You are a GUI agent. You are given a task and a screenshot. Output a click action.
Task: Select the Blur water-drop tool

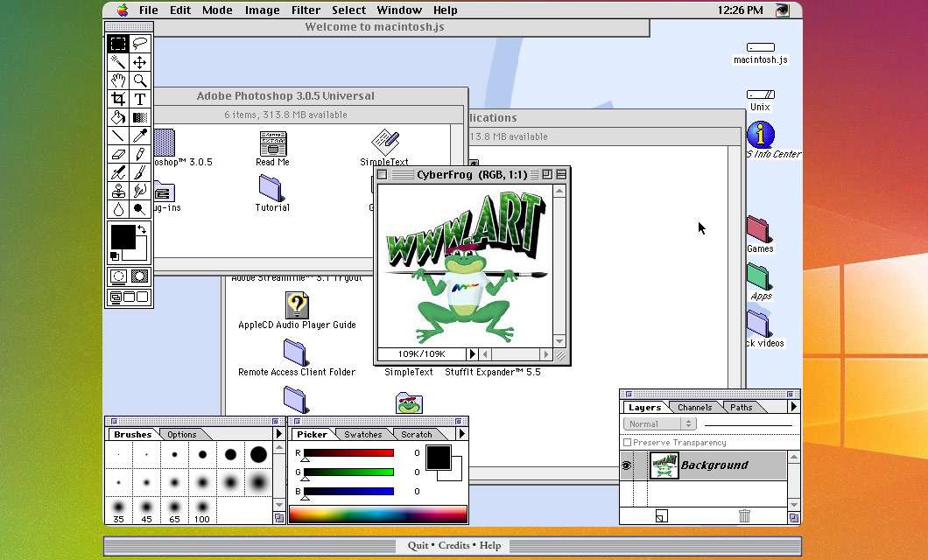[x=118, y=209]
